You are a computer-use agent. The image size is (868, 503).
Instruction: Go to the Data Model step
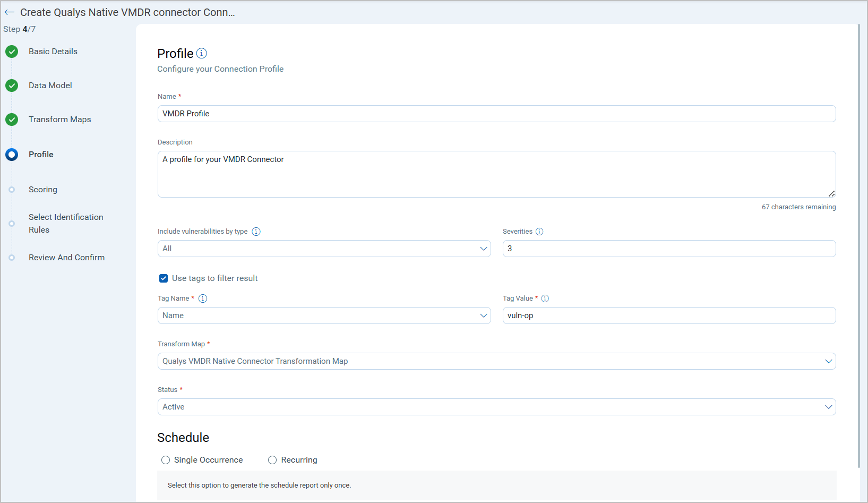tap(50, 86)
